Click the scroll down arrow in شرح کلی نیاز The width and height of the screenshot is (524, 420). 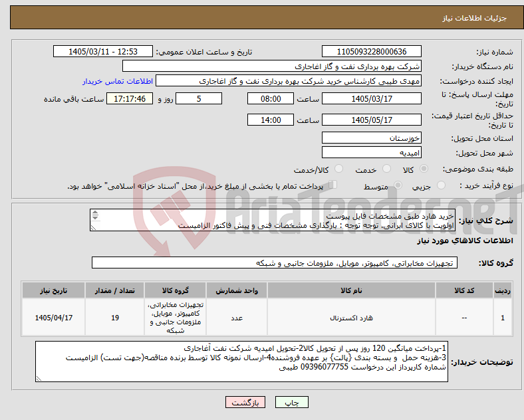coord(95,218)
